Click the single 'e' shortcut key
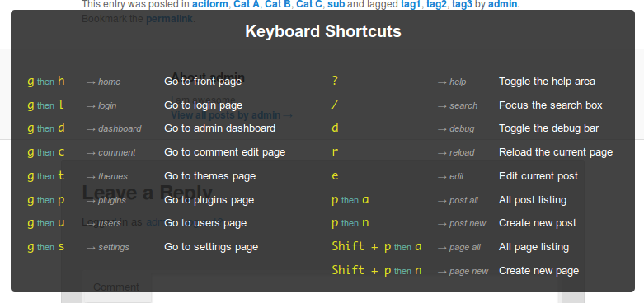 click(335, 176)
